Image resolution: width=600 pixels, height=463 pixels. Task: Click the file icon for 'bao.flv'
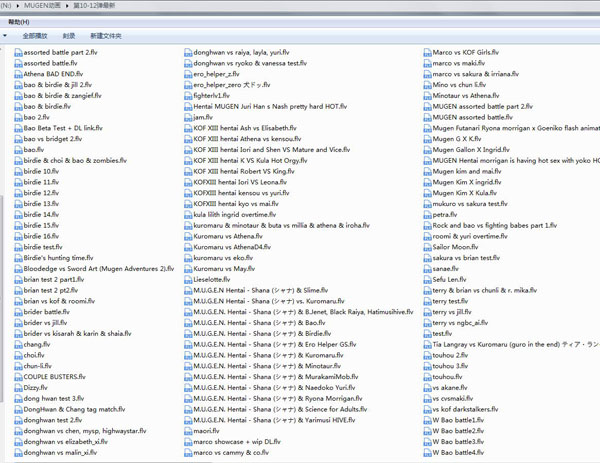(18, 150)
